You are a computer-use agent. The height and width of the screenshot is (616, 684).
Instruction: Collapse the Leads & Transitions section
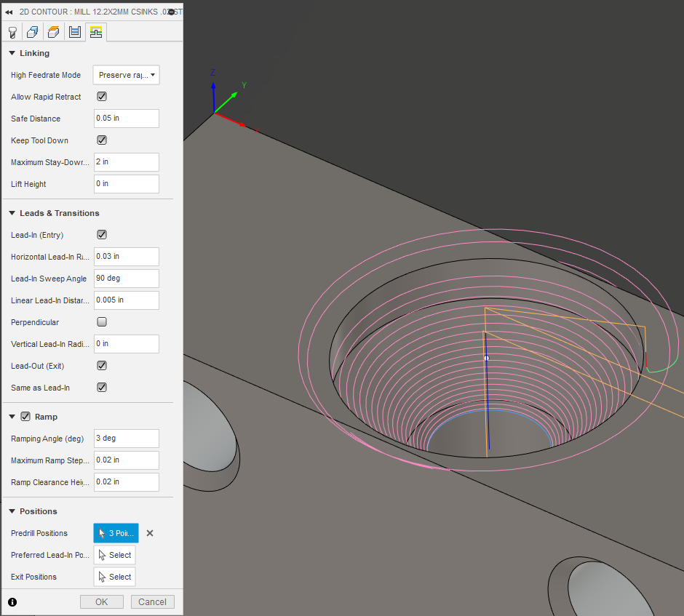pyautogui.click(x=12, y=213)
